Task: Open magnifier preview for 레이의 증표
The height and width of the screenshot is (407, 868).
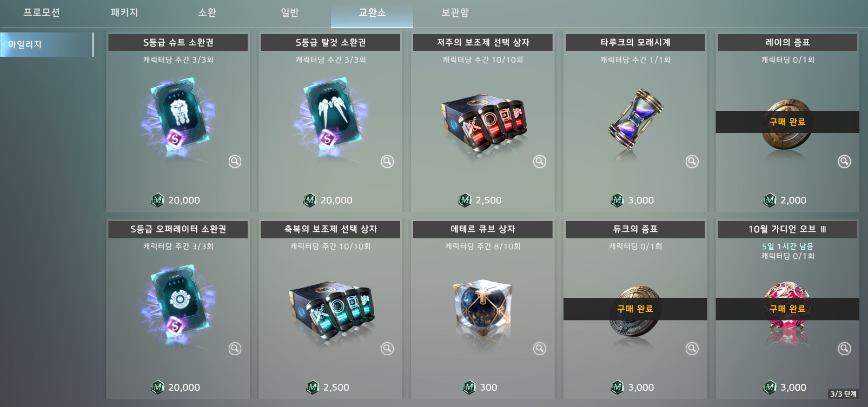Action: click(x=845, y=162)
